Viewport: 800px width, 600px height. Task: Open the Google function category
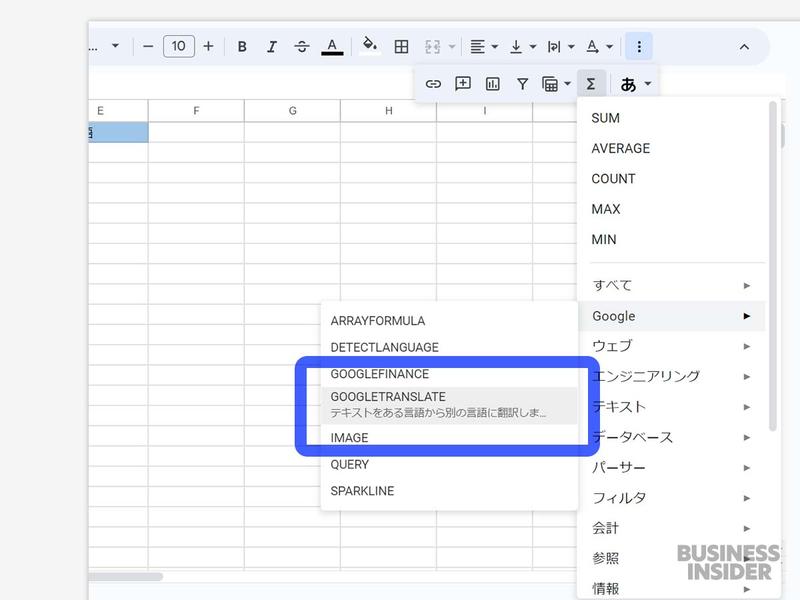click(672, 316)
